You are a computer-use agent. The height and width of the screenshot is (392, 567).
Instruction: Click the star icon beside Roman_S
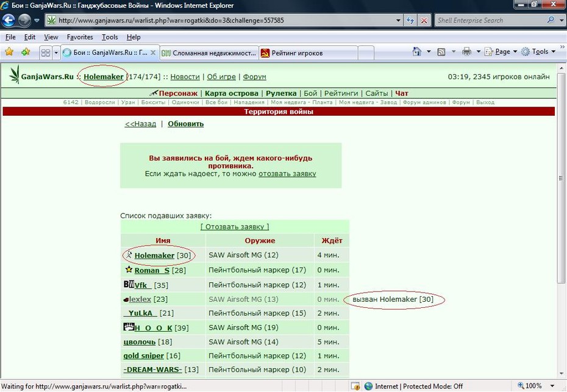[129, 269]
